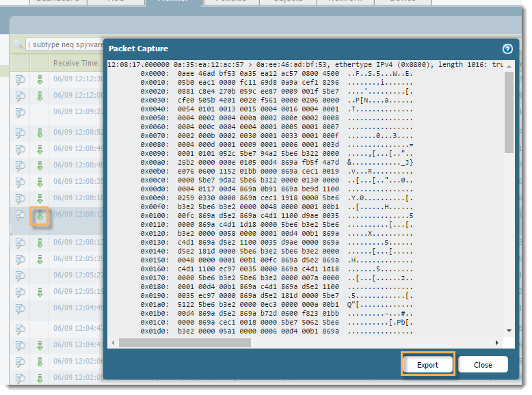Viewport: 532px width, 395px height.
Task: Open log details for 06/09 12:08:17 row
Action: [x=20, y=215]
